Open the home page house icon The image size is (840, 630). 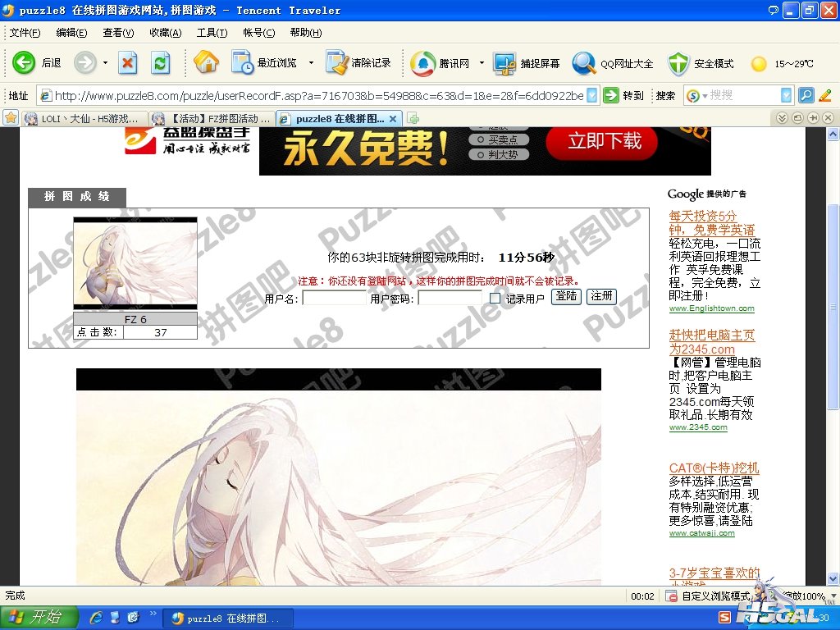tap(206, 62)
